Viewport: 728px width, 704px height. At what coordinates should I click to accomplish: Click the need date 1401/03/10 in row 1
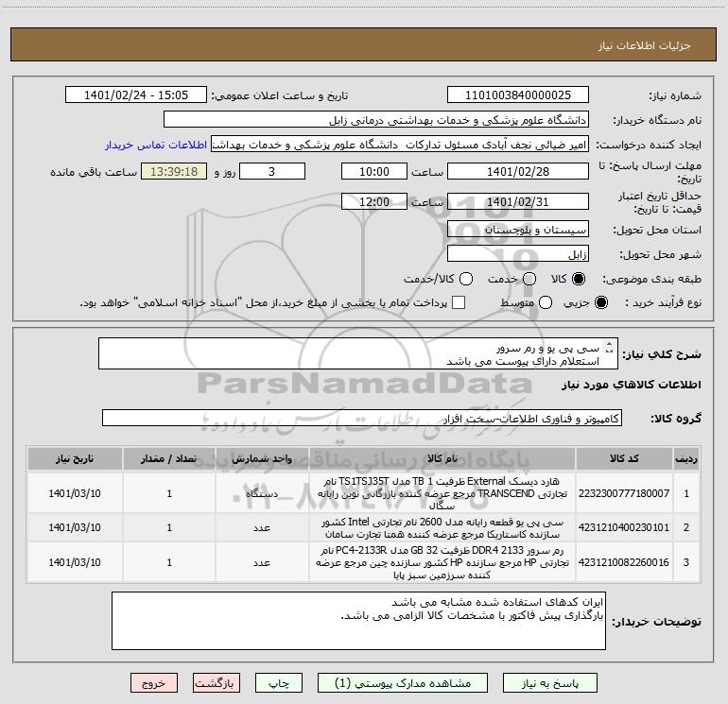coord(75,493)
